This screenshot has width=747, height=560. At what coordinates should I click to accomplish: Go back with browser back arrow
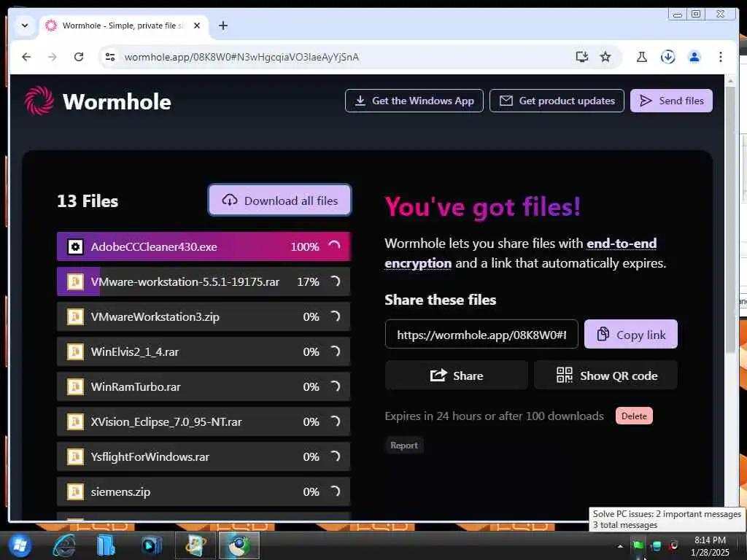point(27,57)
